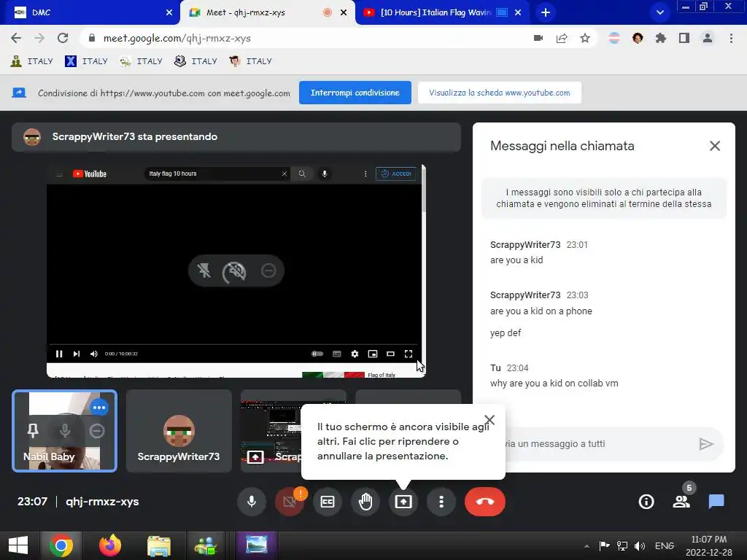This screenshot has width=747, height=560.
Task: Send the chat message arrow
Action: (x=705, y=444)
